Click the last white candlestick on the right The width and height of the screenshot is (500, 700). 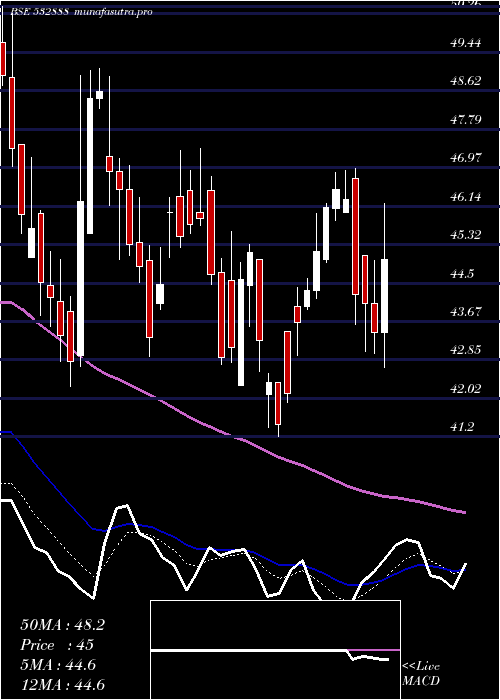click(x=384, y=296)
